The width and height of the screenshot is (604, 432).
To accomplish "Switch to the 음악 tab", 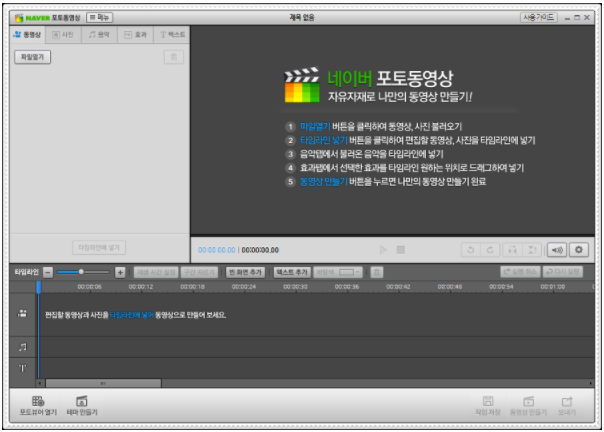I will (x=99, y=35).
